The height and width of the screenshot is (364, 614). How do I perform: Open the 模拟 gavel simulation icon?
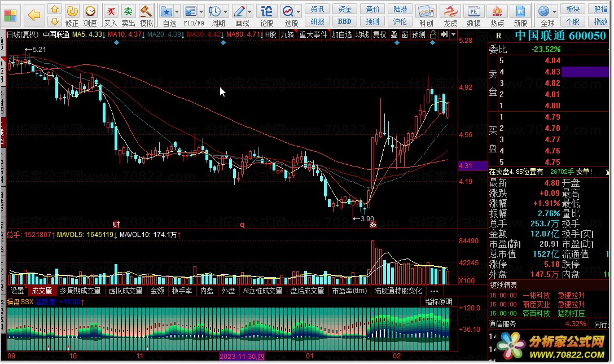point(146,11)
